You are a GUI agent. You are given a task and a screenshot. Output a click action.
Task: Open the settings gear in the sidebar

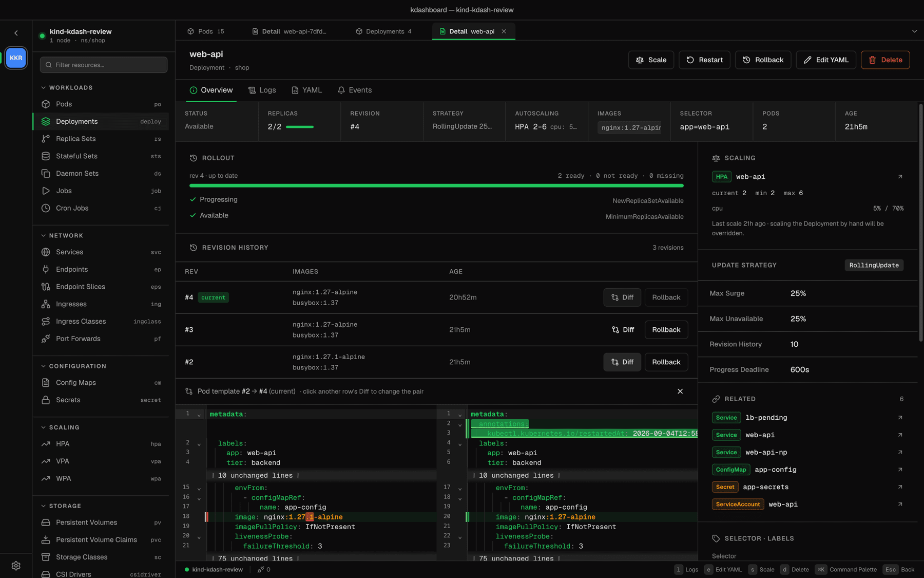click(16, 566)
